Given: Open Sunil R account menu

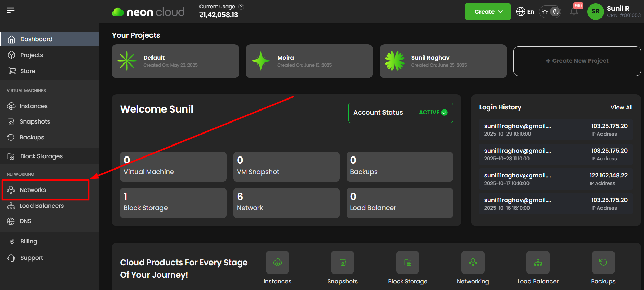Looking at the screenshot, I should [613, 12].
